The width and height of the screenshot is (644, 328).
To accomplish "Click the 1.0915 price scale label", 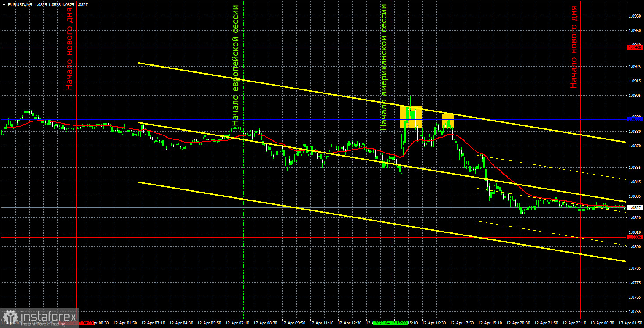I will pos(635,81).
